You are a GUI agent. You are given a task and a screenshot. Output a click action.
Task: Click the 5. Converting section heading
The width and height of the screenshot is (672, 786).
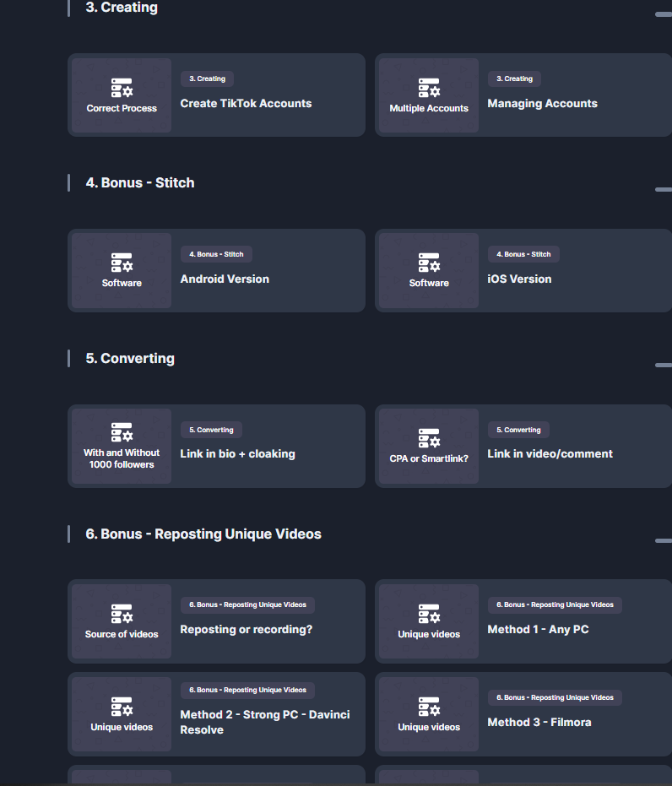pyautogui.click(x=130, y=358)
